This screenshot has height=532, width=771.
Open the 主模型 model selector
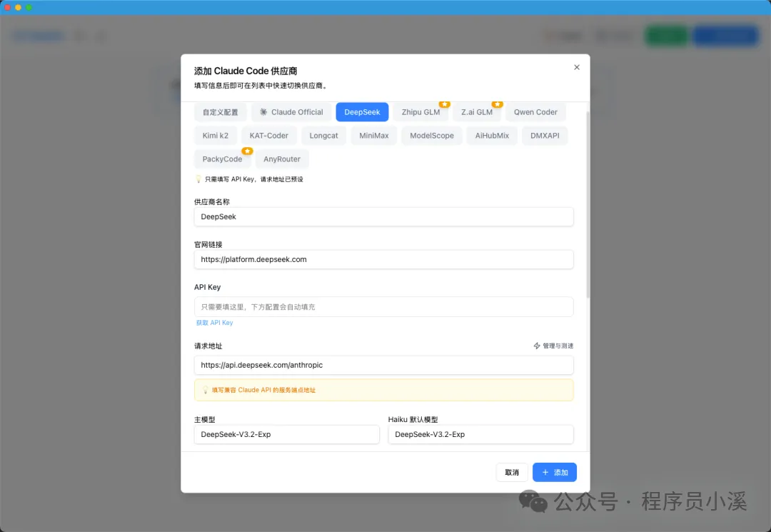click(286, 435)
